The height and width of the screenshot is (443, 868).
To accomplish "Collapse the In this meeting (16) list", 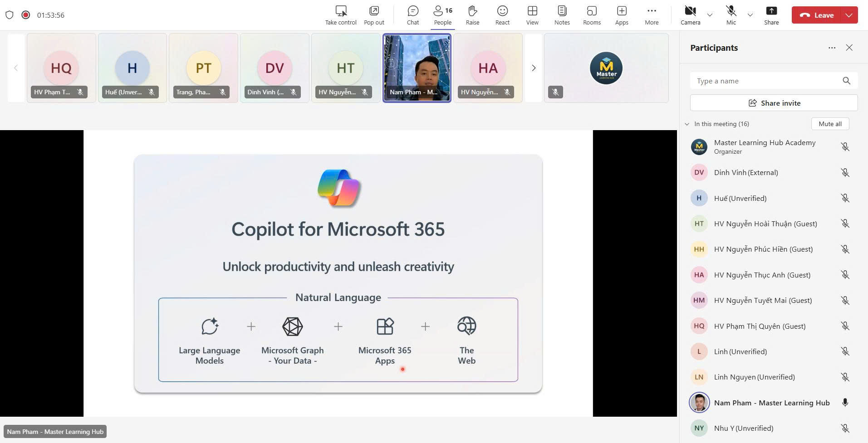I will click(687, 124).
